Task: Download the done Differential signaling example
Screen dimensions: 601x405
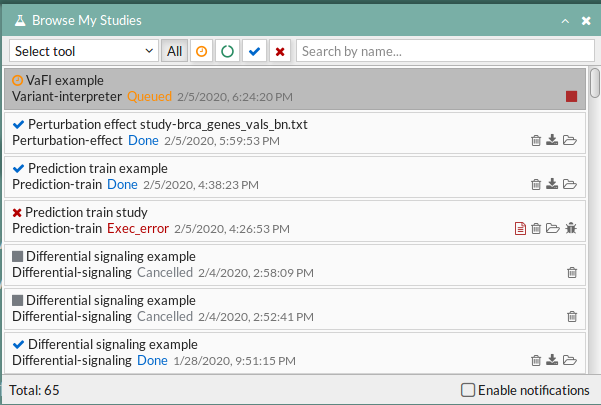Action: (x=552, y=360)
